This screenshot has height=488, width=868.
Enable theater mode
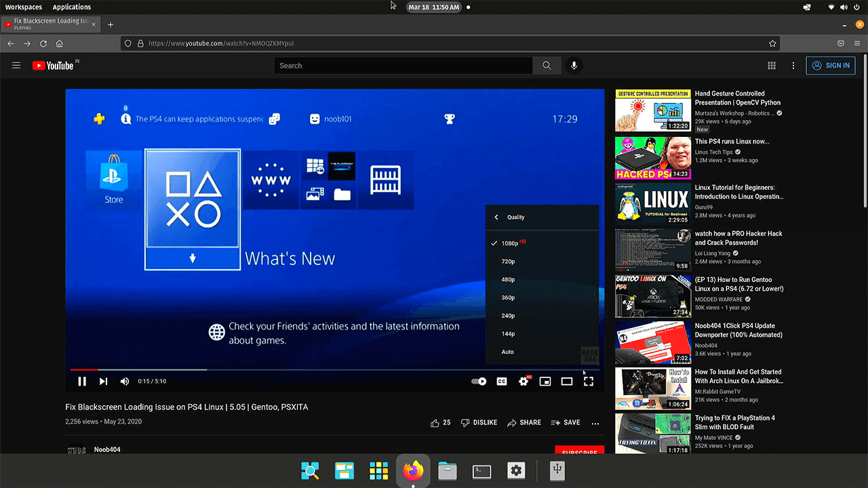pos(567,382)
